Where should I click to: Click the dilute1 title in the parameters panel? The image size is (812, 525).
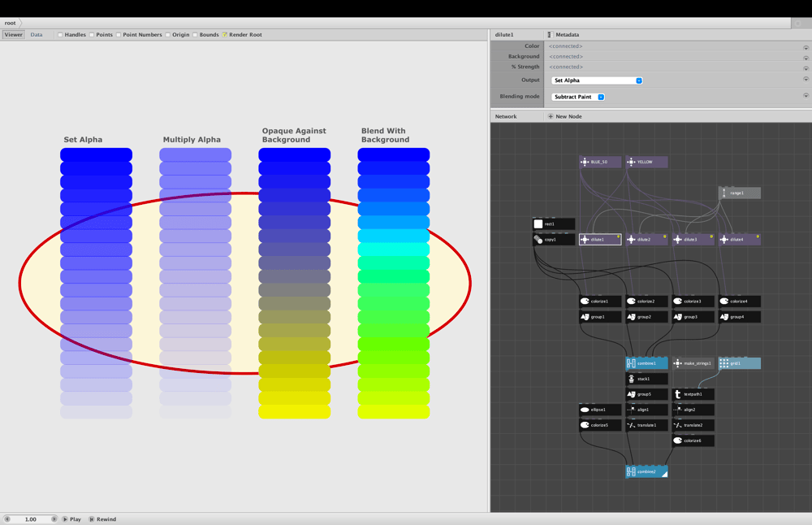click(x=504, y=35)
